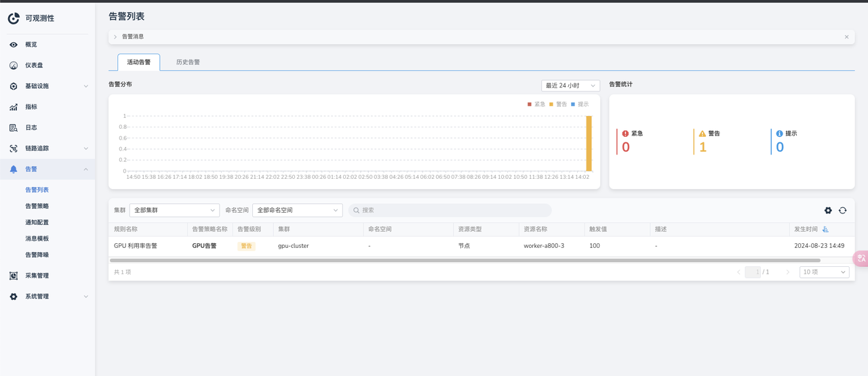This screenshot has width=868, height=376.
Task: Click the alert search input field
Action: (x=450, y=211)
